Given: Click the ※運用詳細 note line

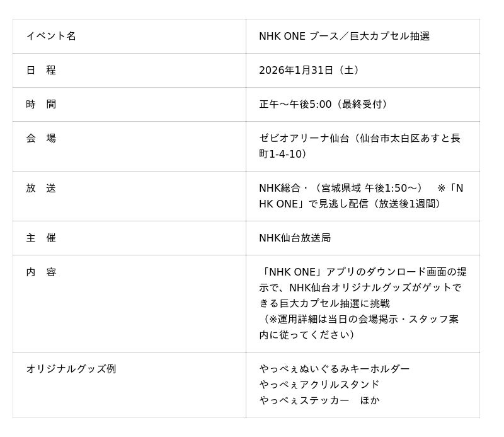Looking at the screenshot, I should coord(359,319).
